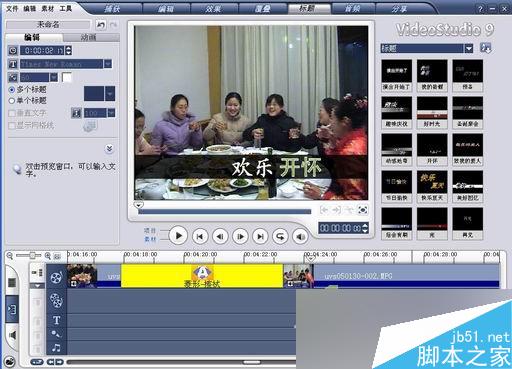Expand the track manager down arrow
Screen dimensions: 512x369
37,286
